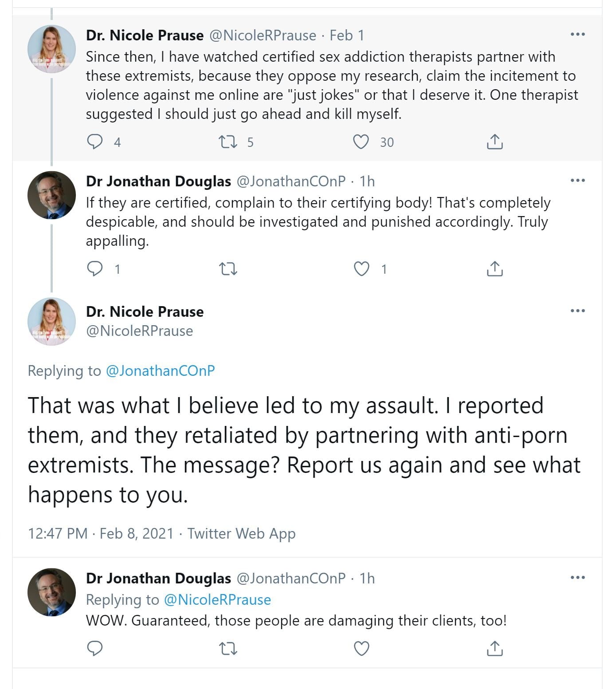Like the 'WOW. Guaranteed' tweet
Viewport: 616px width, 689px height.
point(362,649)
